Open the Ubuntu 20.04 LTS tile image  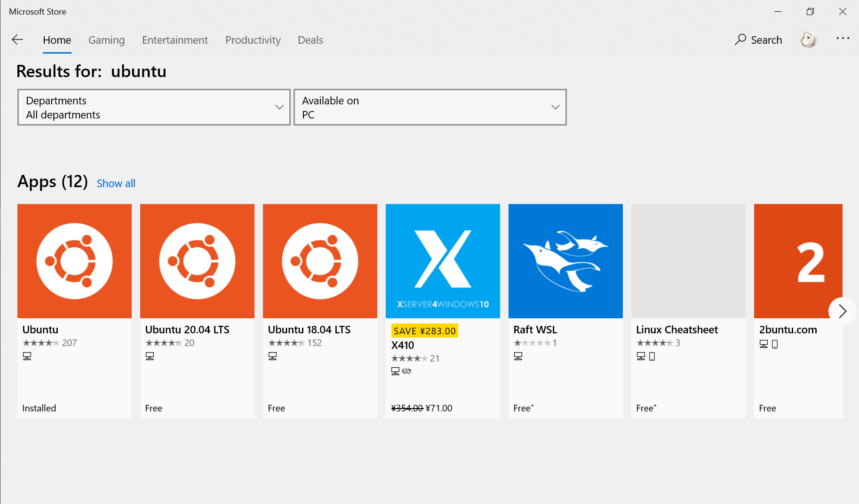197,261
